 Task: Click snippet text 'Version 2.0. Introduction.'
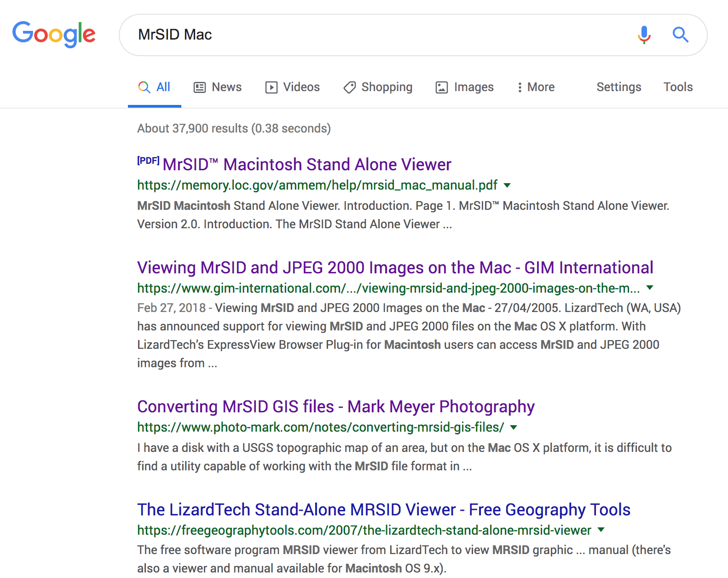205,224
